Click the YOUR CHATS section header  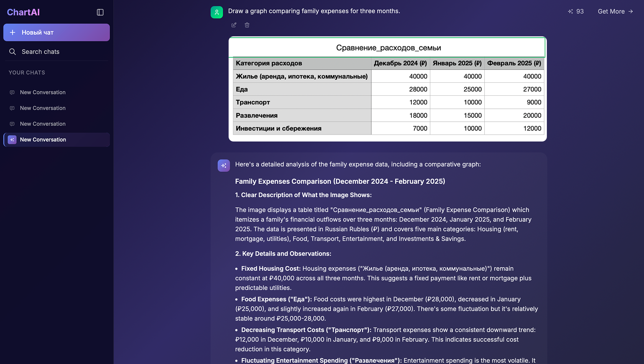pos(27,72)
